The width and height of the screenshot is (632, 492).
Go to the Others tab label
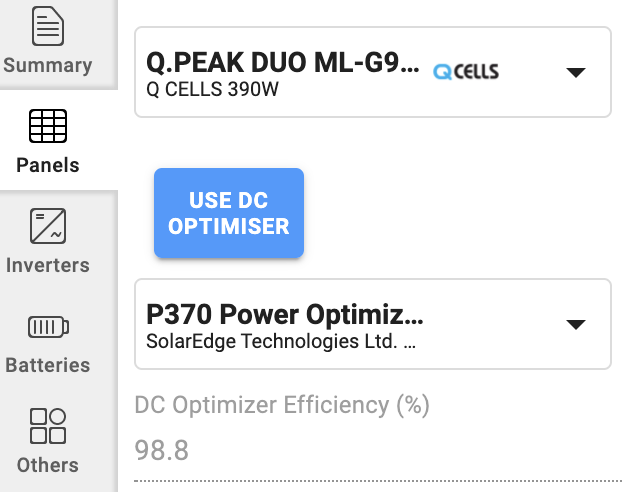[48, 465]
